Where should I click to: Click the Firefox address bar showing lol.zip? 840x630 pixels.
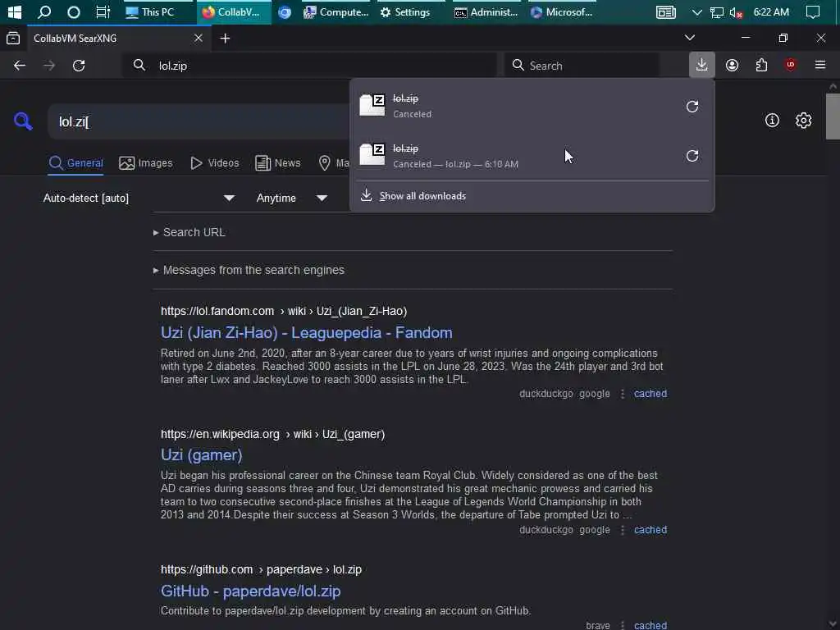point(311,66)
